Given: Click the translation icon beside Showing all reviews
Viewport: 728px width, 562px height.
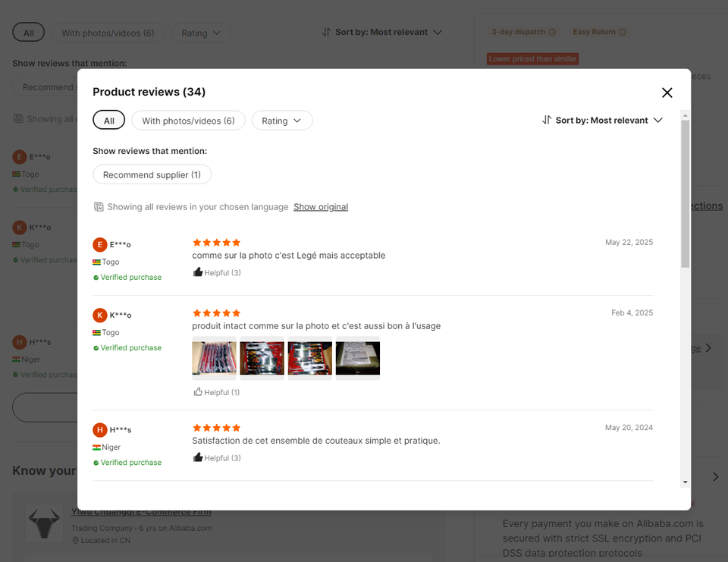Looking at the screenshot, I should [x=99, y=207].
